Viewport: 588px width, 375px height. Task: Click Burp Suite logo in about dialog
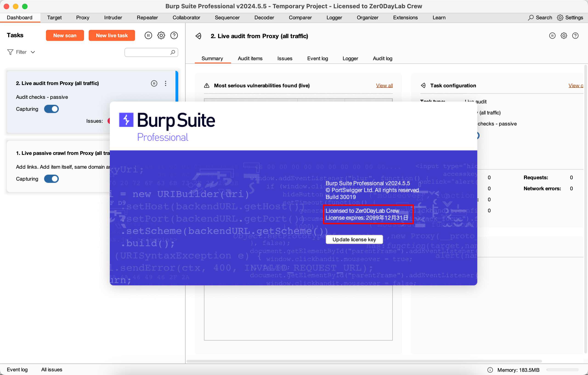[x=167, y=127]
